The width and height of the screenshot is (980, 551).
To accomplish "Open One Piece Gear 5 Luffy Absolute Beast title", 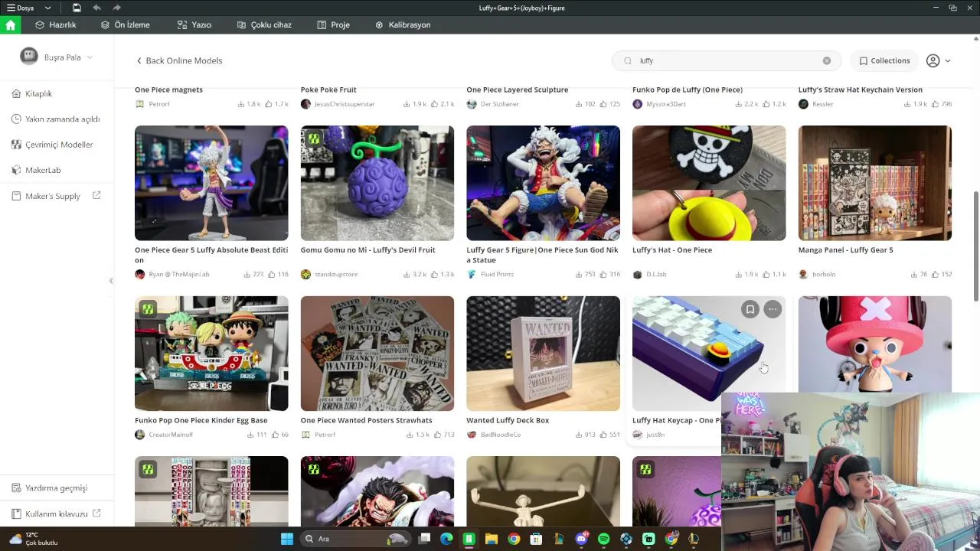I will (x=211, y=255).
